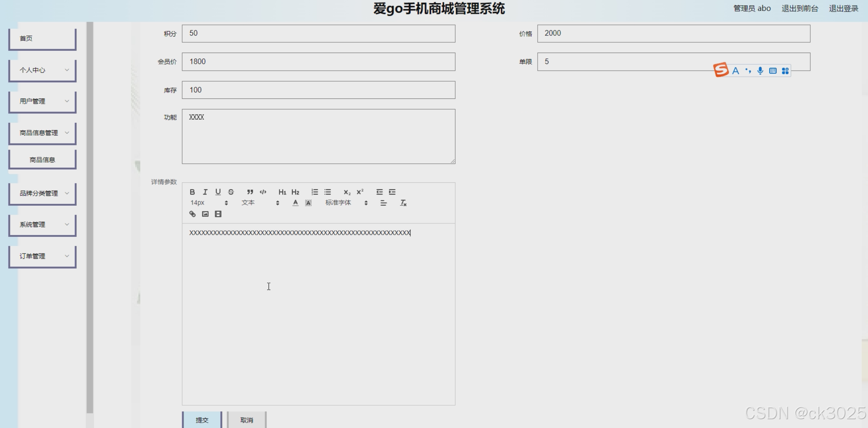
Task: Insert a video via the film icon
Action: point(218,214)
